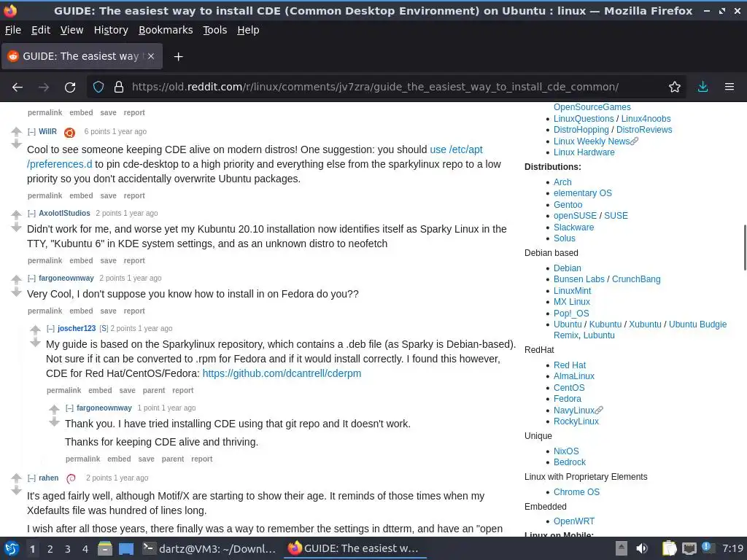747x560 pixels.
Task: Upvote AxolotlStudios' comment
Action: tap(16, 214)
